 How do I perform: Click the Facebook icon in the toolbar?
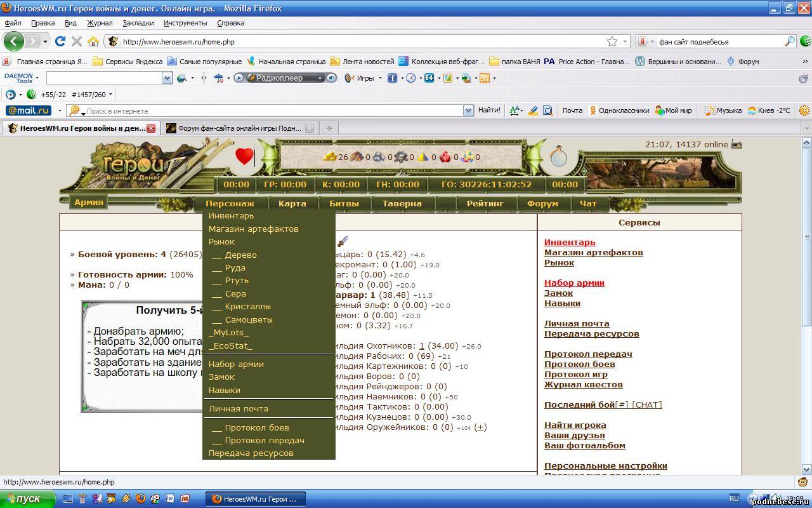(393, 77)
